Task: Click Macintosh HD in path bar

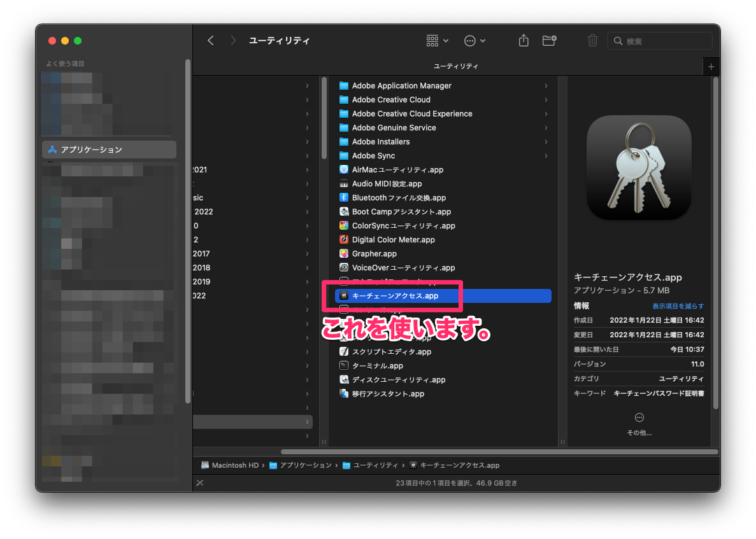Action: 230,465
